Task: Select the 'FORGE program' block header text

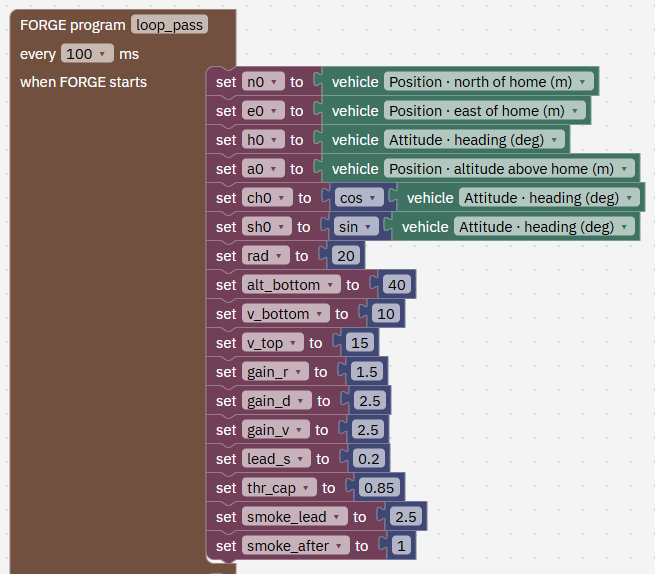Action: (x=73, y=25)
